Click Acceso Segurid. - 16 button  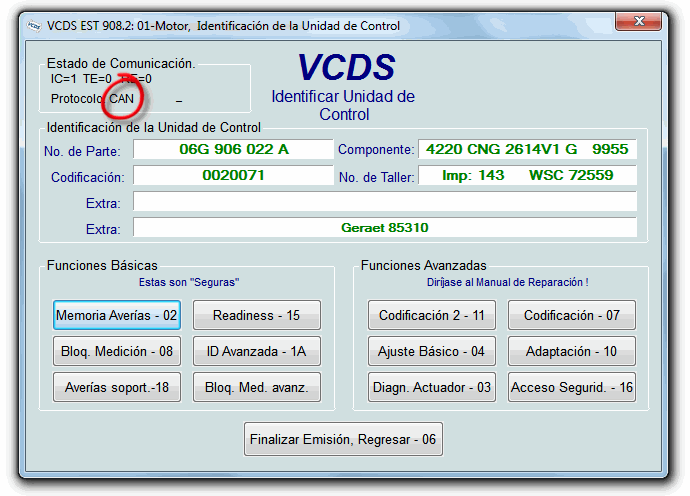click(x=572, y=387)
